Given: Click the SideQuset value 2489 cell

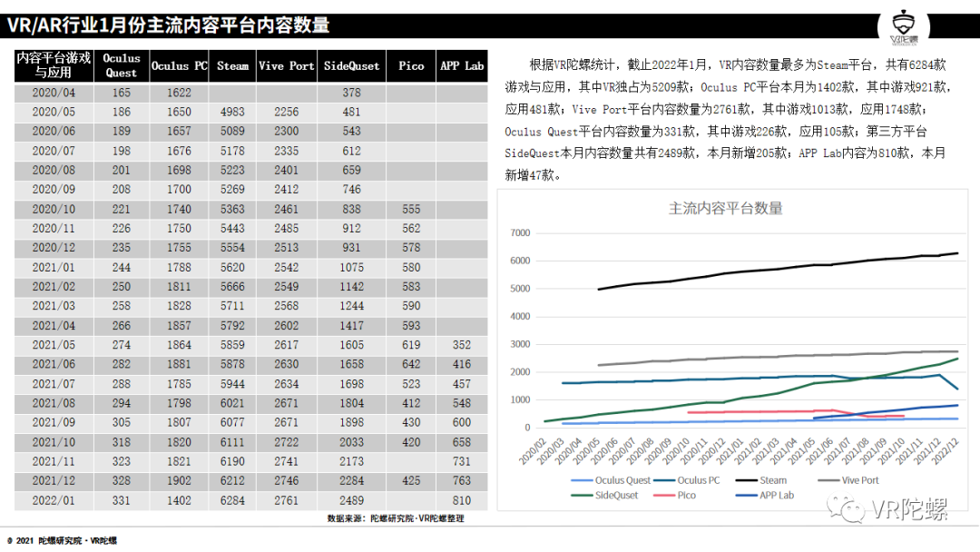Looking at the screenshot, I should coord(351,500).
